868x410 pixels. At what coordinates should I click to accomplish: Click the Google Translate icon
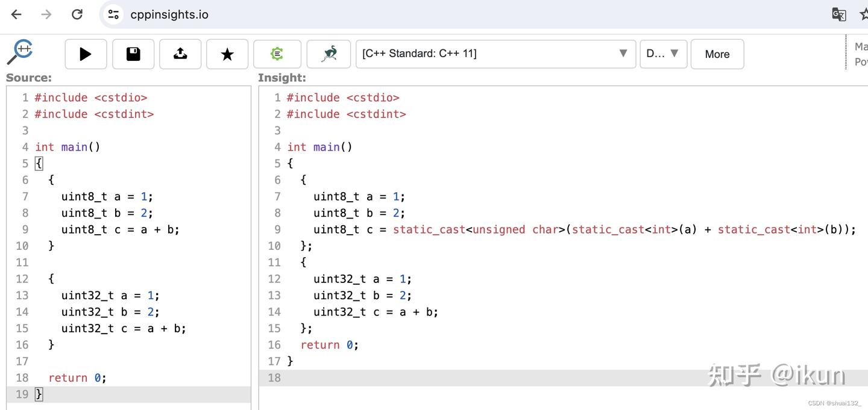[x=838, y=14]
